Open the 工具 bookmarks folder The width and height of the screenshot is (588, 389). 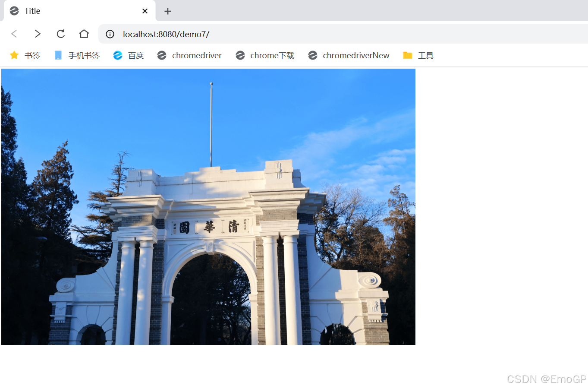point(418,55)
